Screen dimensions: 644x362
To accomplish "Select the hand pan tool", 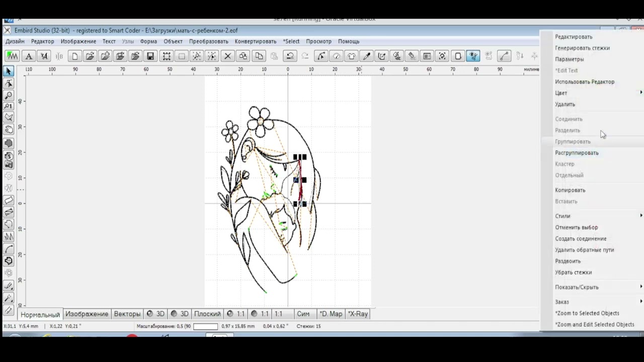I will click(9, 130).
